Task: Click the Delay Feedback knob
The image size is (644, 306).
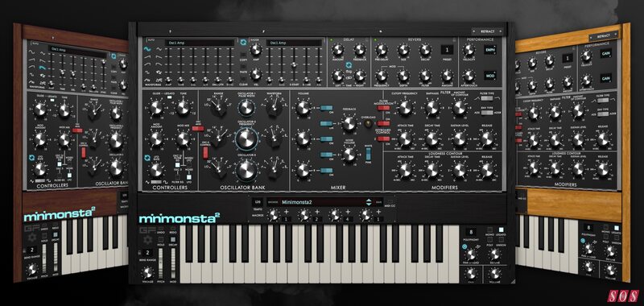Action: click(x=359, y=50)
